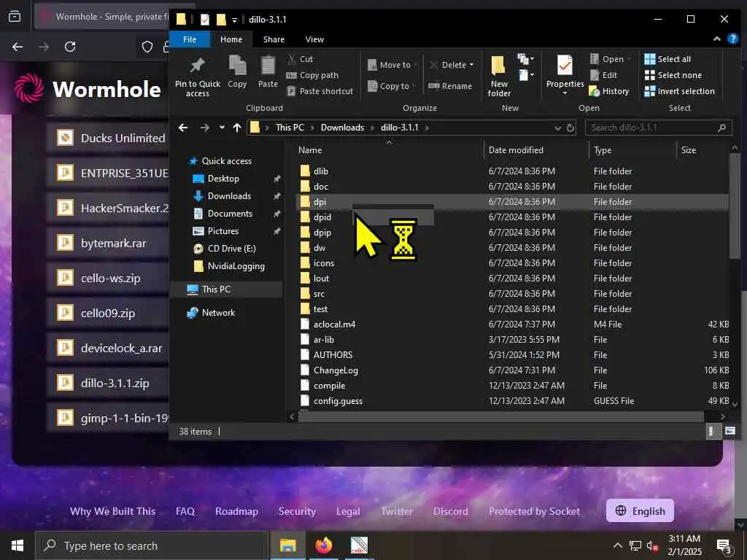Click the horizontal scrollbar in file list
The width and height of the screenshot is (747, 560).
[500, 416]
